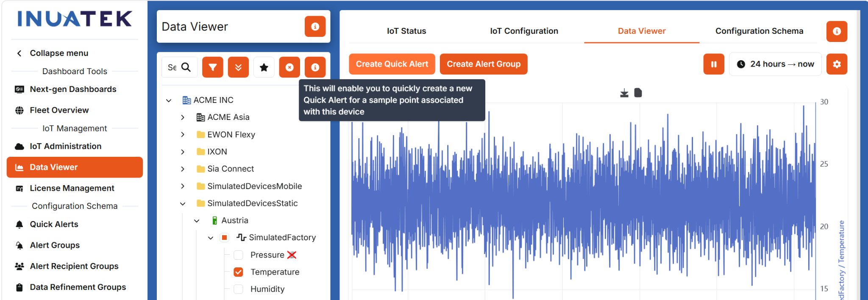Click the IXON tree label
This screenshot has width=868, height=300.
coord(217,152)
